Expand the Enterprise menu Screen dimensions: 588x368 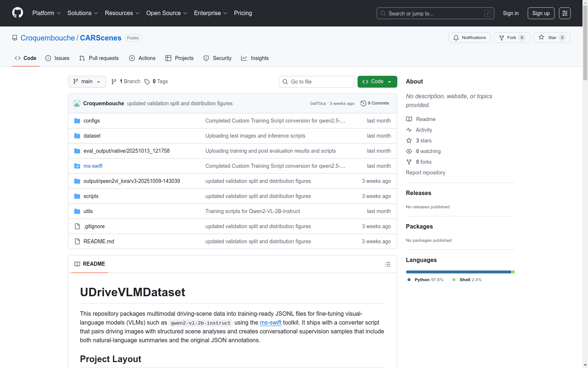(x=211, y=13)
